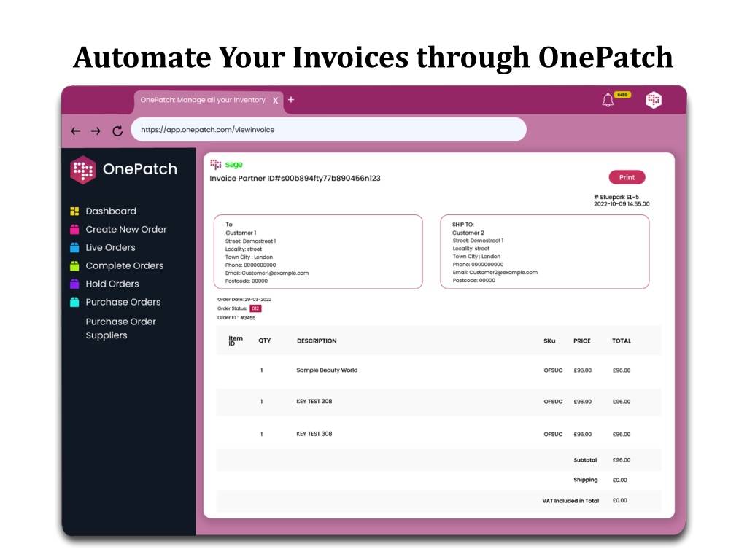Click Subtotal amount £96.00
The height and width of the screenshot is (560, 747).
[x=622, y=460]
